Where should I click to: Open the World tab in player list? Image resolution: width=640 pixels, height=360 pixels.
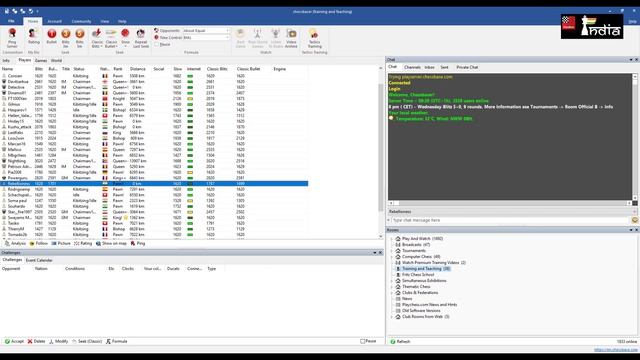pos(56,60)
